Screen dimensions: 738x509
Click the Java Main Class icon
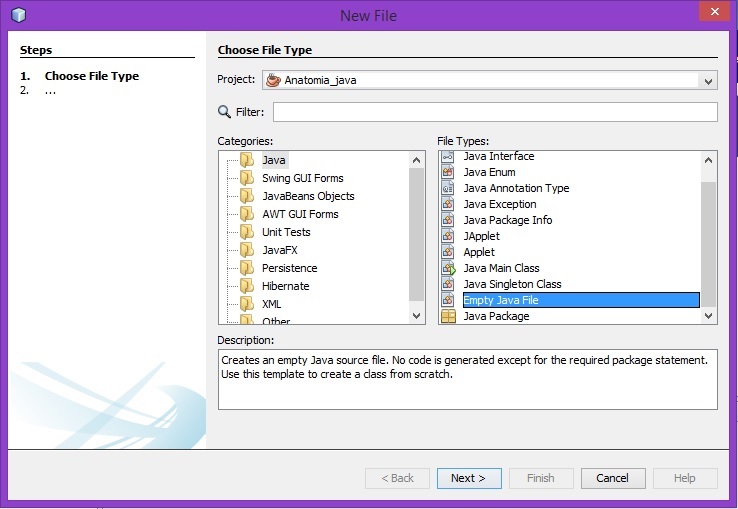tap(448, 268)
